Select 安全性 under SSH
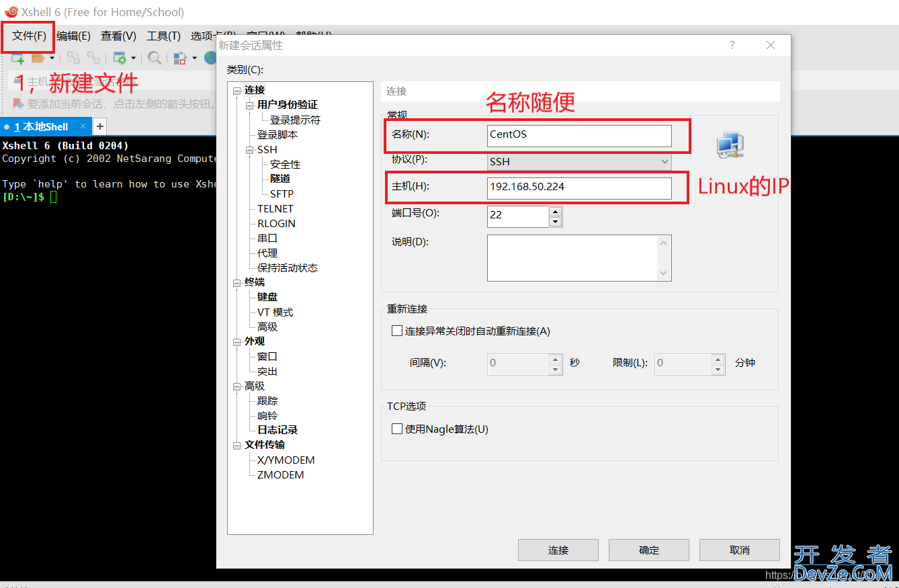Viewport: 899px width, 588px height. (285, 164)
